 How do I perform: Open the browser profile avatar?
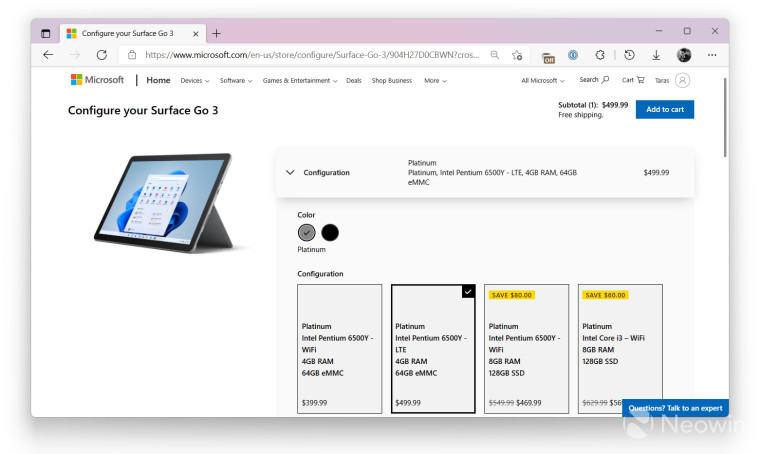click(x=684, y=55)
